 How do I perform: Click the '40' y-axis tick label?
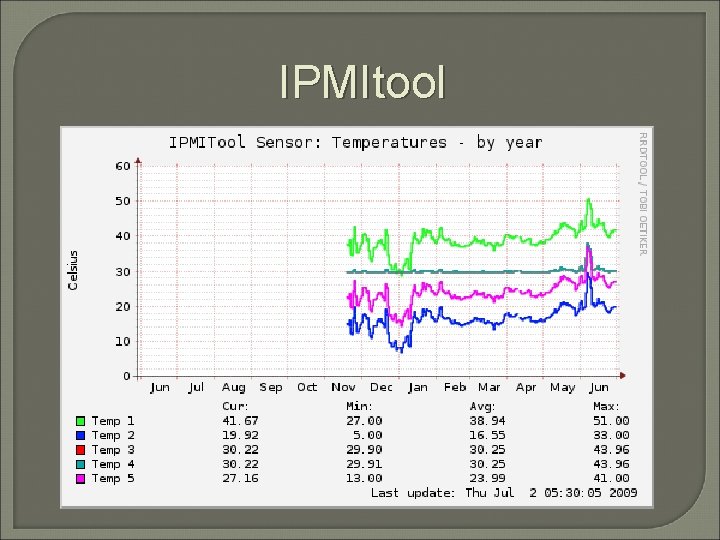[x=123, y=236]
